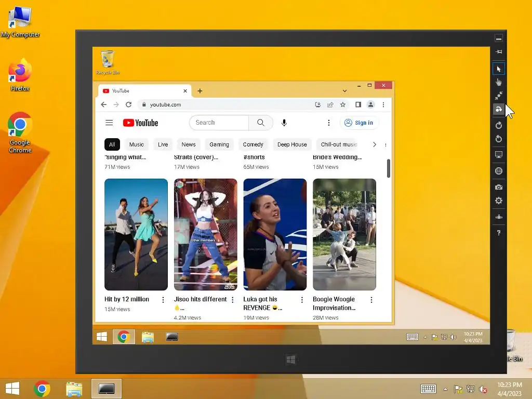
Task: Capture simulator screenshot with camera icon
Action: click(498, 187)
